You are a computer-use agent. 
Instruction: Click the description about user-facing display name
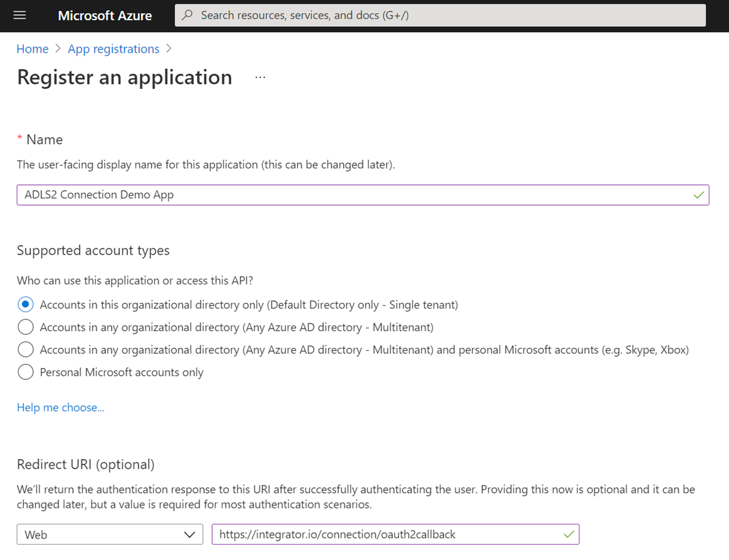coord(206,165)
